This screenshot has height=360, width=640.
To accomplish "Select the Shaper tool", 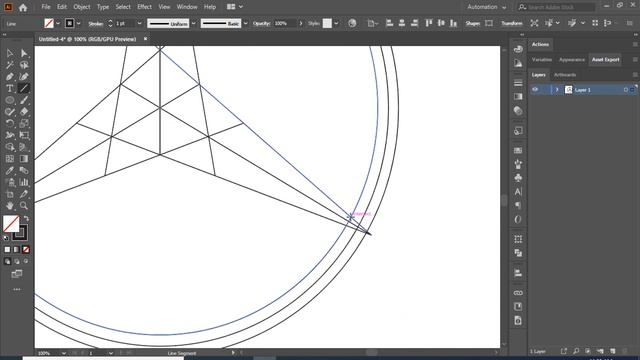I will (x=10, y=112).
